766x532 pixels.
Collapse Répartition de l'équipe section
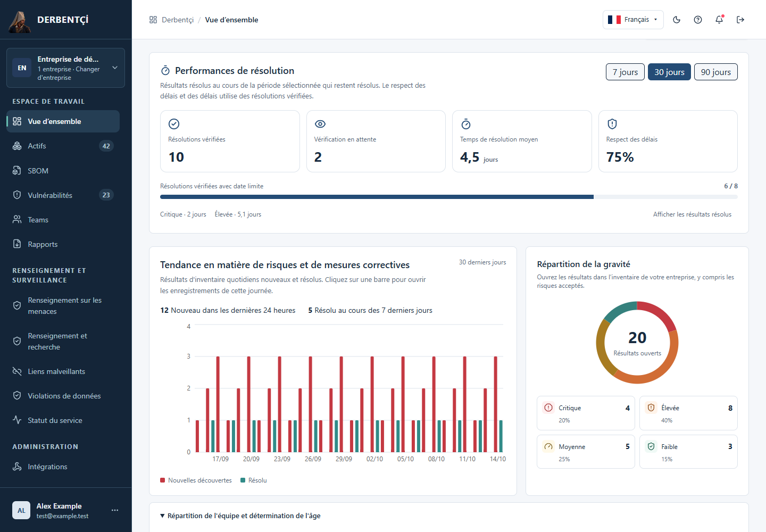point(240,516)
